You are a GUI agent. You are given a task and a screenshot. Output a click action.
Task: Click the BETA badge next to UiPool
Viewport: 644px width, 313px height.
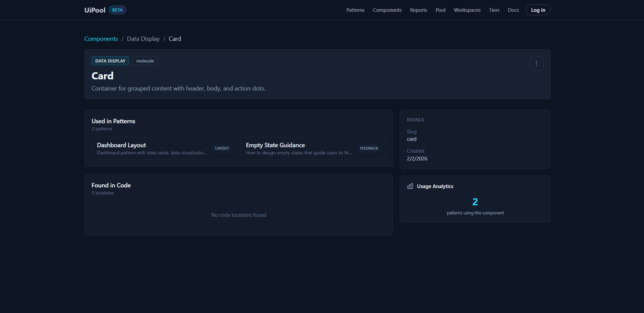117,10
